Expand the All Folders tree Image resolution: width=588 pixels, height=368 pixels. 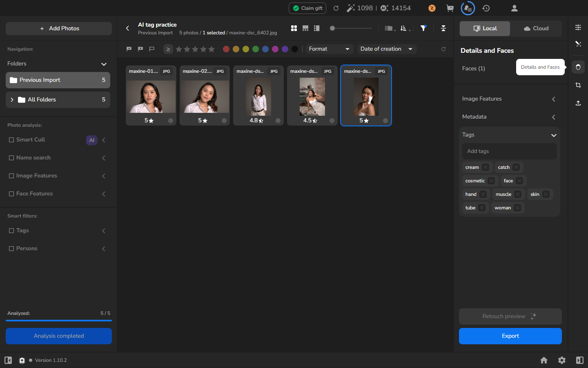point(12,100)
